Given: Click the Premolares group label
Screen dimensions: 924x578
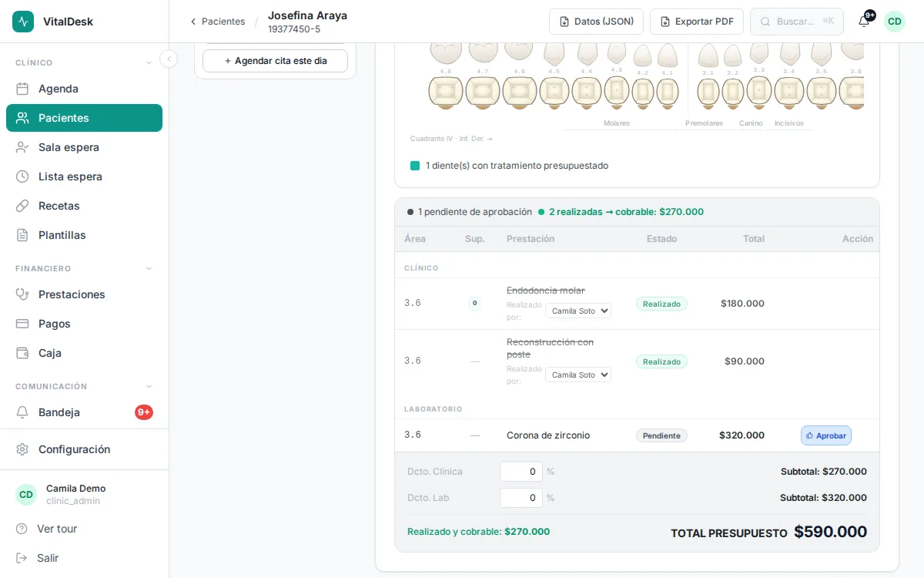Looking at the screenshot, I should tap(704, 123).
